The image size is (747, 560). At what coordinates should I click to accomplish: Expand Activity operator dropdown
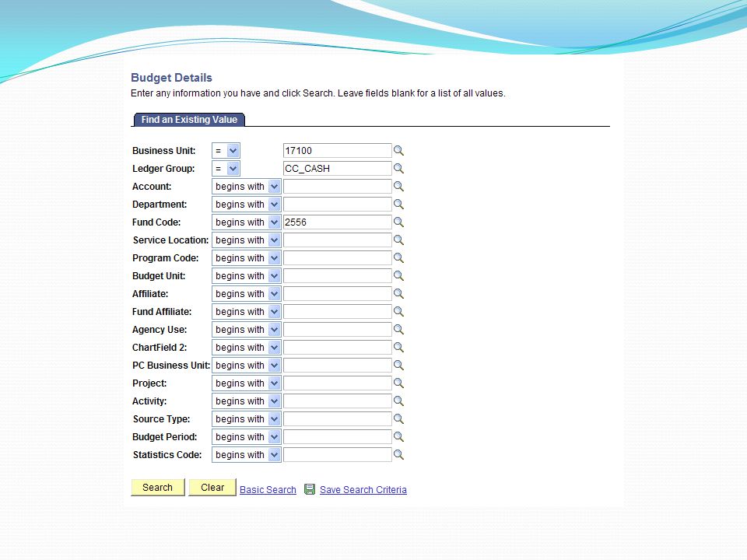(x=247, y=401)
